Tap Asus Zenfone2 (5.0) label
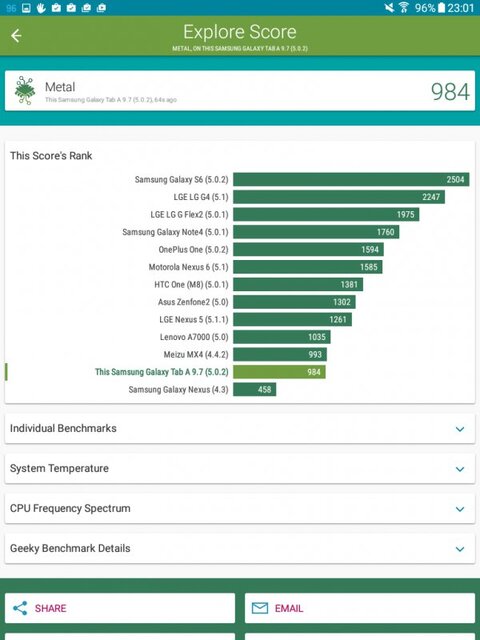The height and width of the screenshot is (640, 480). 193,302
